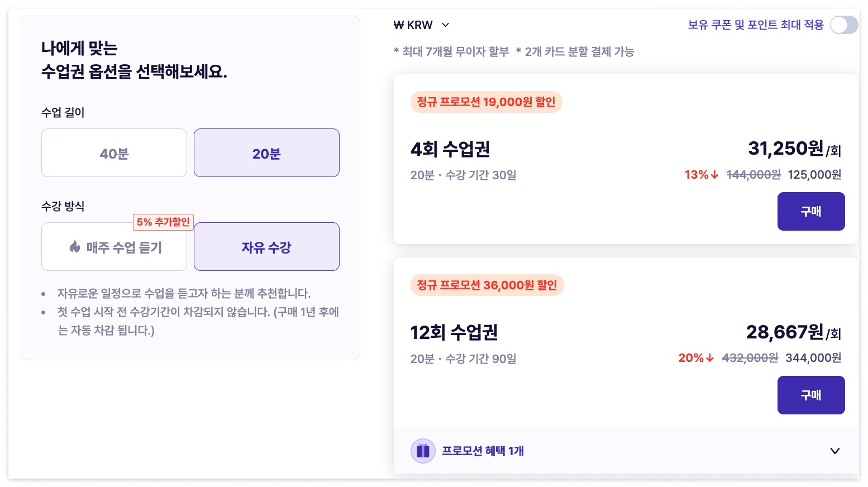
Task: Enable 보유 쿠폰 및 포인트 최대 적용 toggle
Action: coord(843,25)
